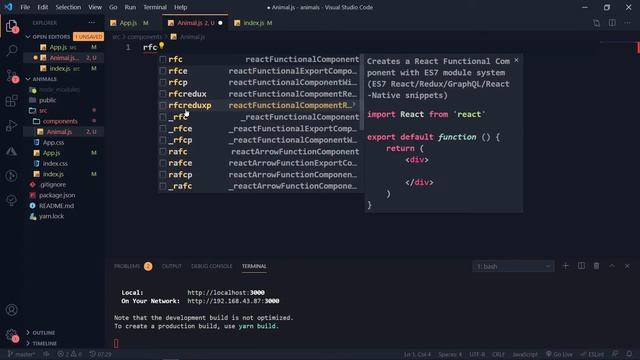Screen dimensions: 640x360
Task: Split the terminal panel
Action: coord(581,266)
